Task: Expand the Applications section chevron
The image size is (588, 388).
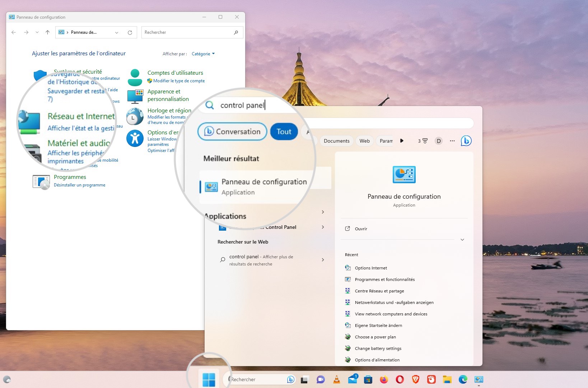Action: coord(323,212)
